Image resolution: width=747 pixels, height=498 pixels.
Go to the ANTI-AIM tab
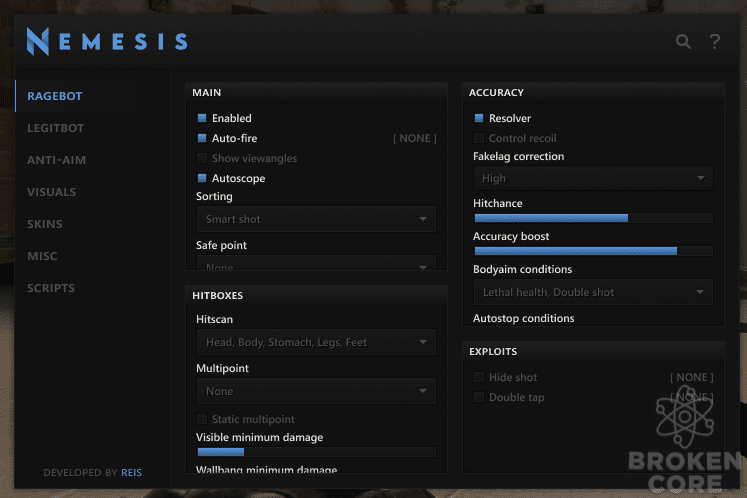click(x=57, y=160)
